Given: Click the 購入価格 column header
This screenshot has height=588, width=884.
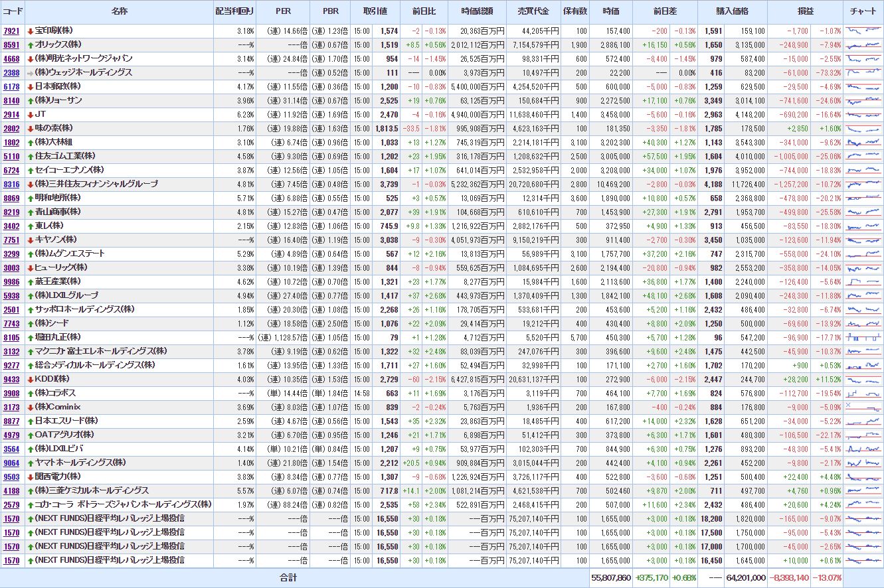Looking at the screenshot, I should tap(732, 12).
